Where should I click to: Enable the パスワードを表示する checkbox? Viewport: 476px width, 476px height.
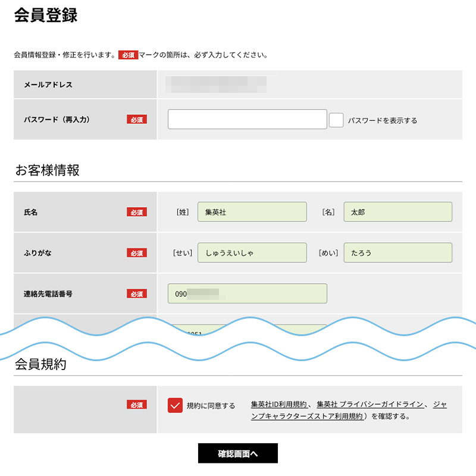point(336,120)
